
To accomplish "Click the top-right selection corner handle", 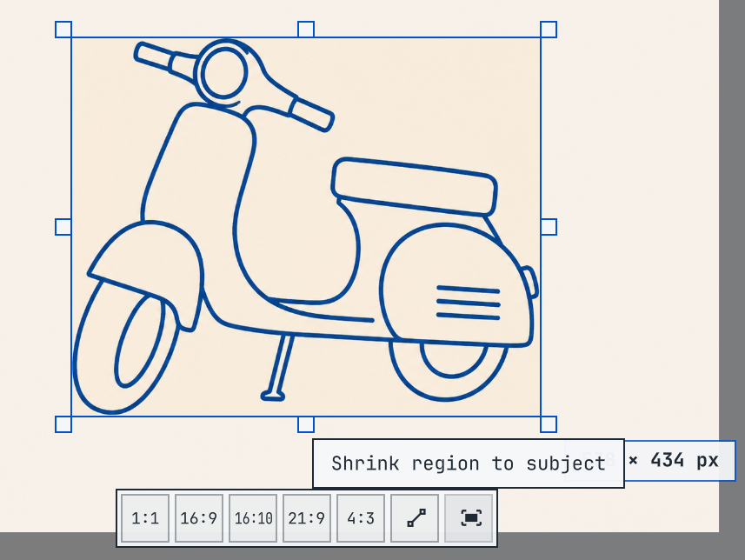I will (549, 30).
